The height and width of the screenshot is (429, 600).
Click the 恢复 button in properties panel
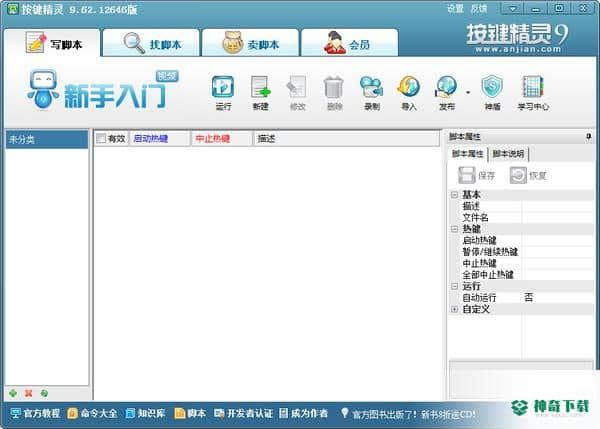[x=528, y=175]
